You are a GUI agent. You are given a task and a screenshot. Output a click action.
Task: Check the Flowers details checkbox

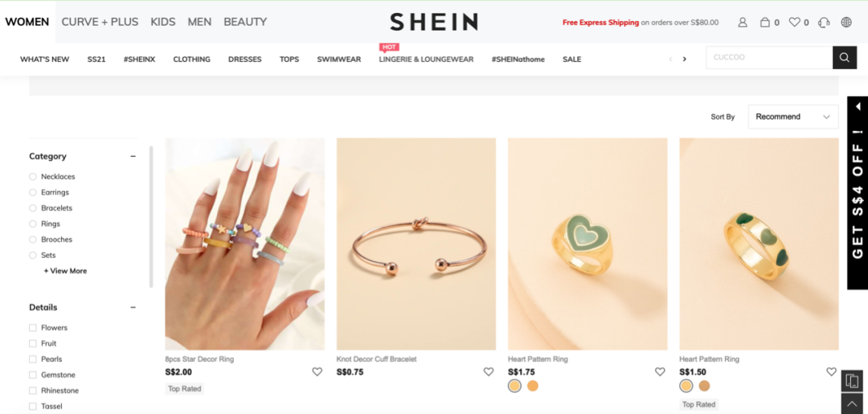33,328
